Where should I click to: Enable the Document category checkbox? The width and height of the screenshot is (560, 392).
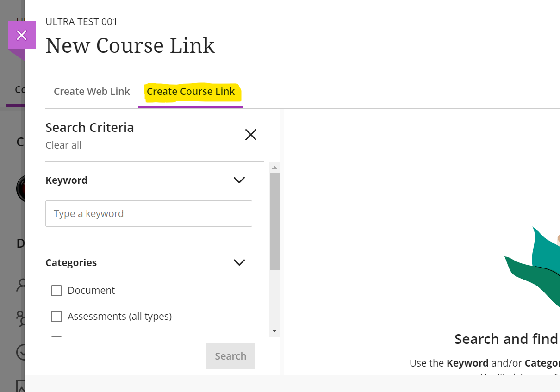click(x=56, y=290)
